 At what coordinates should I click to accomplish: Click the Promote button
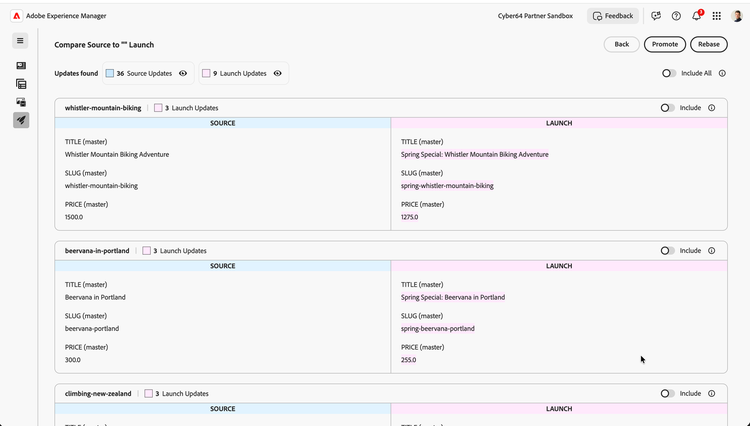[x=664, y=44]
